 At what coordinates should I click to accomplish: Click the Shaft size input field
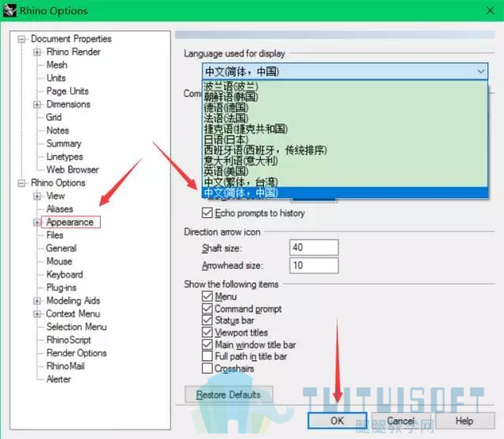click(x=313, y=247)
